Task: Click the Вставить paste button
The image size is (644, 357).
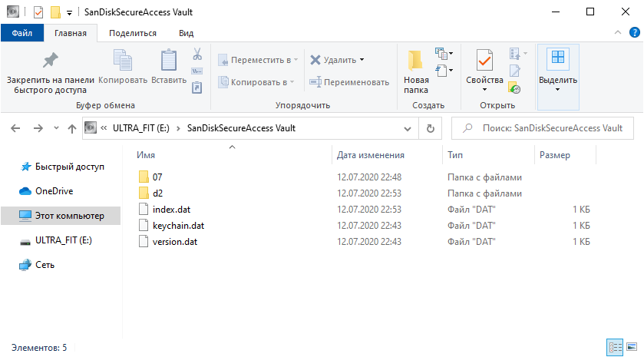Action: [x=169, y=68]
